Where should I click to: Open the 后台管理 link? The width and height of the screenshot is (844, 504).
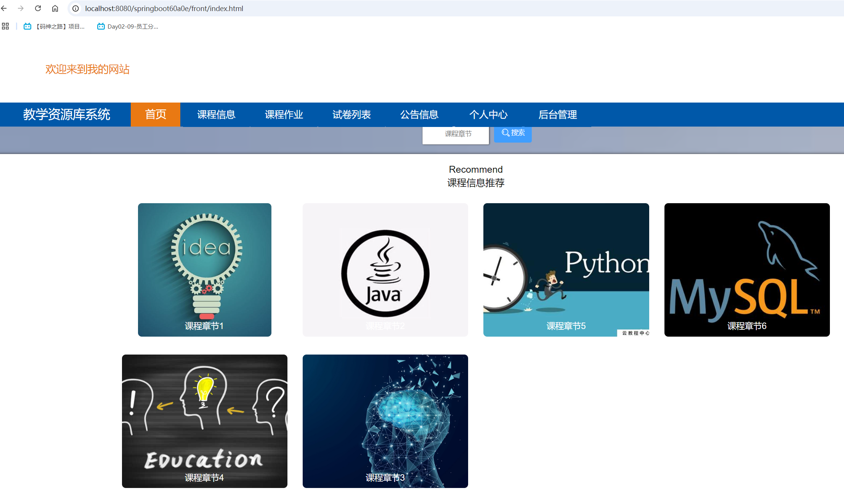pyautogui.click(x=557, y=114)
